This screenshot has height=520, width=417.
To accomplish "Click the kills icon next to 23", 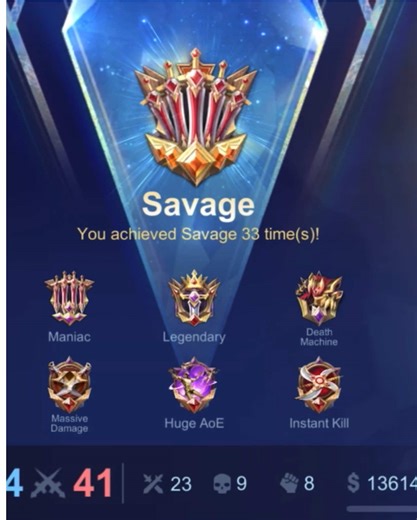I will [153, 484].
